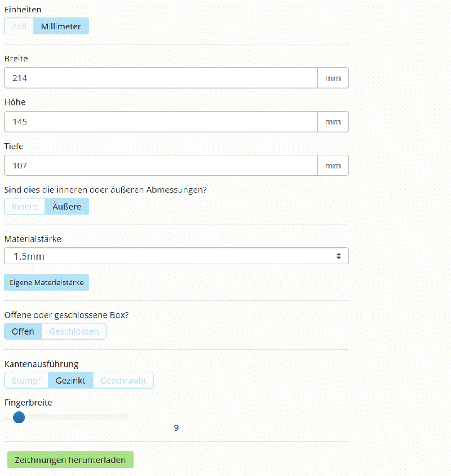Click the Materialstärke dropdown arrow icon
451x476 pixels.
tap(338, 256)
